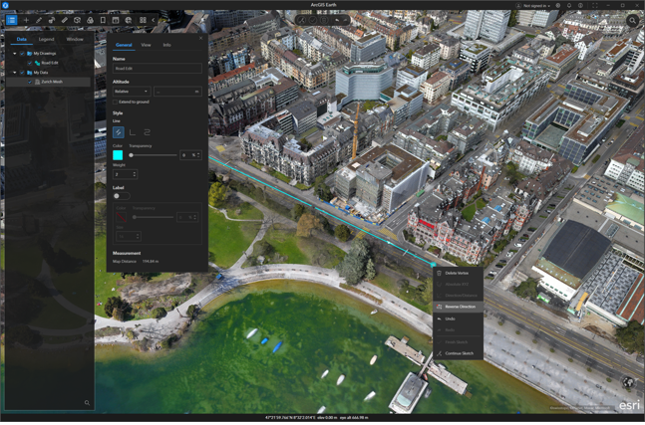Choose Reverse Direction from context menu
The height and width of the screenshot is (425, 645).
click(460, 307)
